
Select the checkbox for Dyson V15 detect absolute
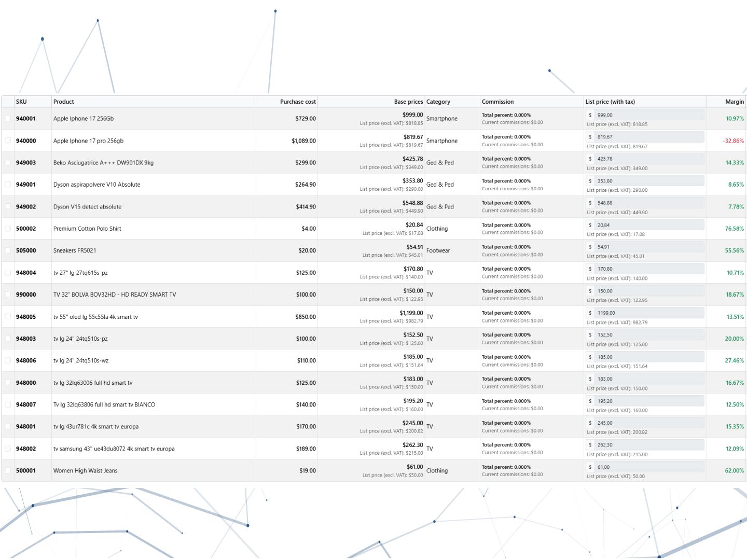[8, 206]
